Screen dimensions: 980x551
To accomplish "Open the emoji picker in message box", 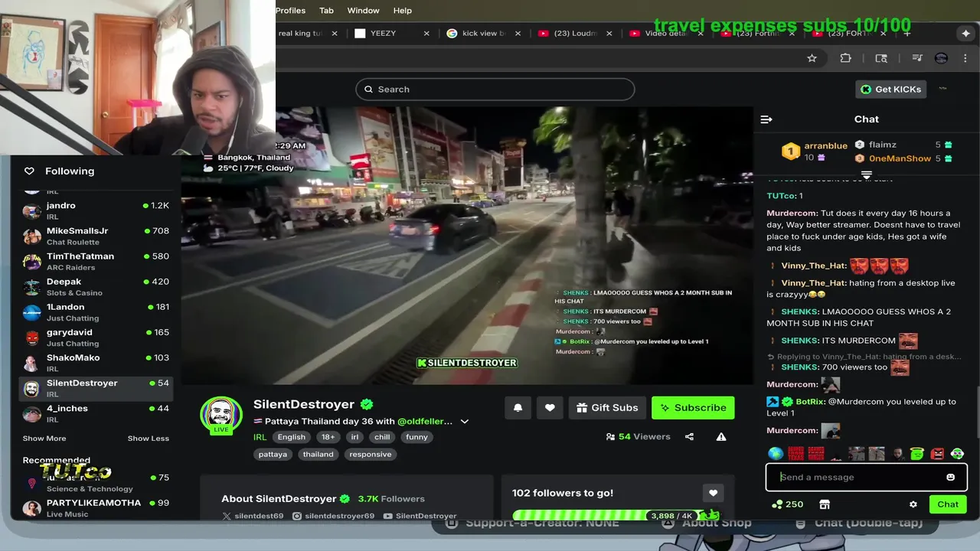I will point(950,478).
